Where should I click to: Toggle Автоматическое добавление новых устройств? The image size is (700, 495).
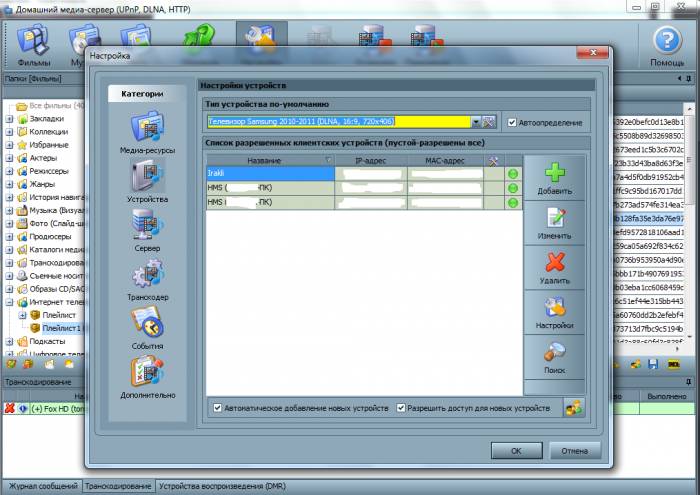point(218,408)
